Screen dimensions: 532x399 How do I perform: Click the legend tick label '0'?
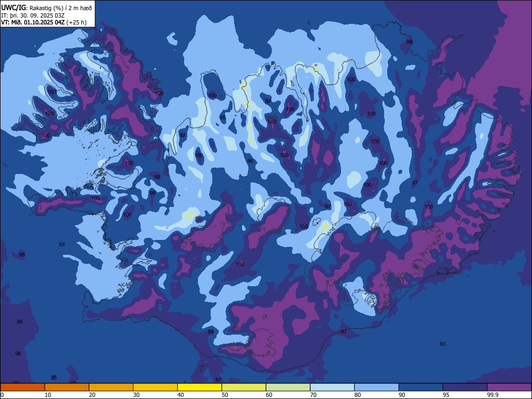pos(2,395)
